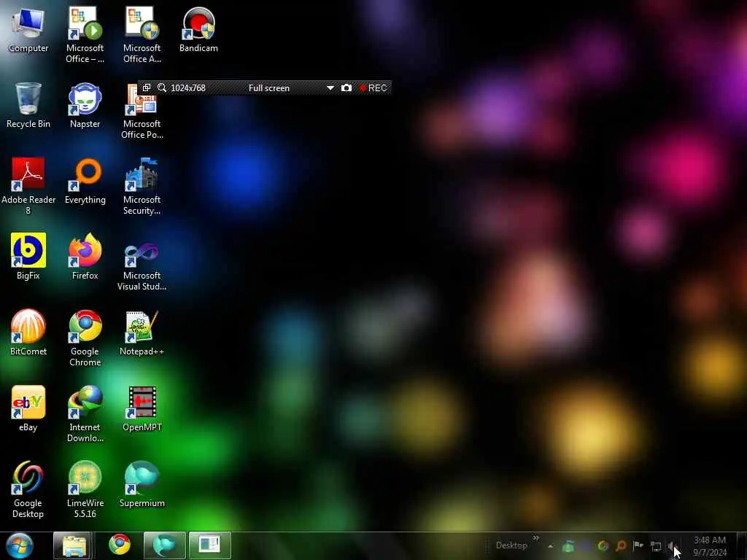Click the 1024x768 resolution text

188,88
